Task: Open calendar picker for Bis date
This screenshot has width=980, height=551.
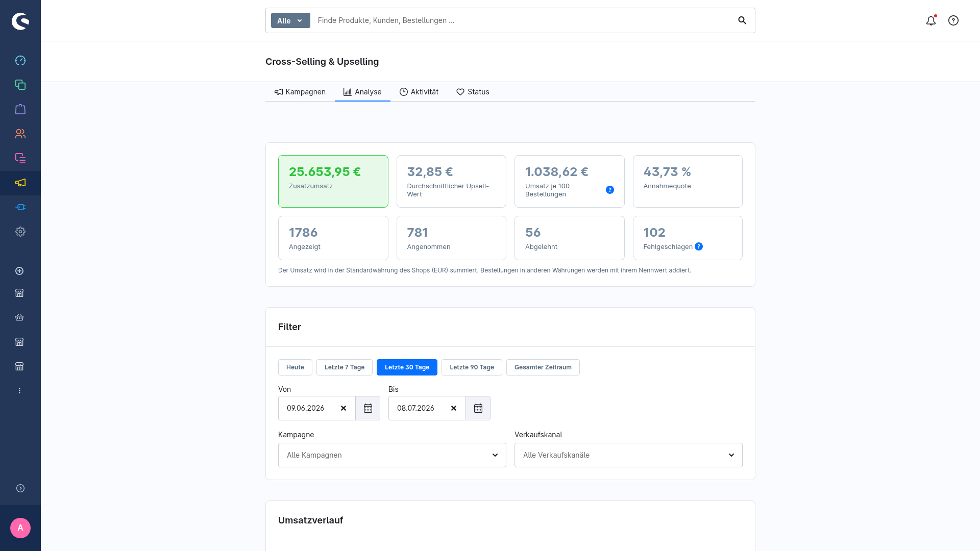Action: point(478,408)
